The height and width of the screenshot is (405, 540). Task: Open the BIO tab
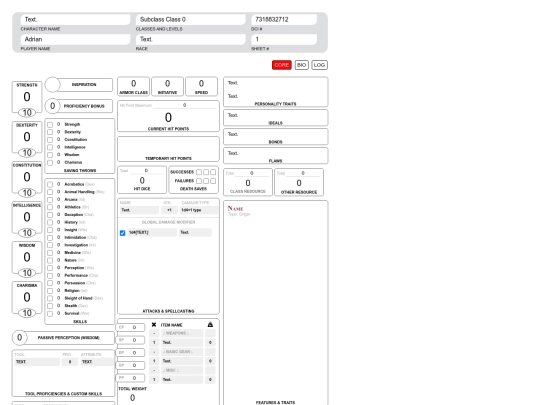301,65
